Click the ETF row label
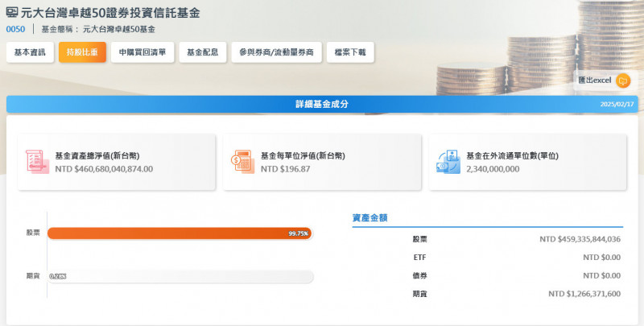Image resolution: width=644 pixels, height=326 pixels. click(419, 258)
